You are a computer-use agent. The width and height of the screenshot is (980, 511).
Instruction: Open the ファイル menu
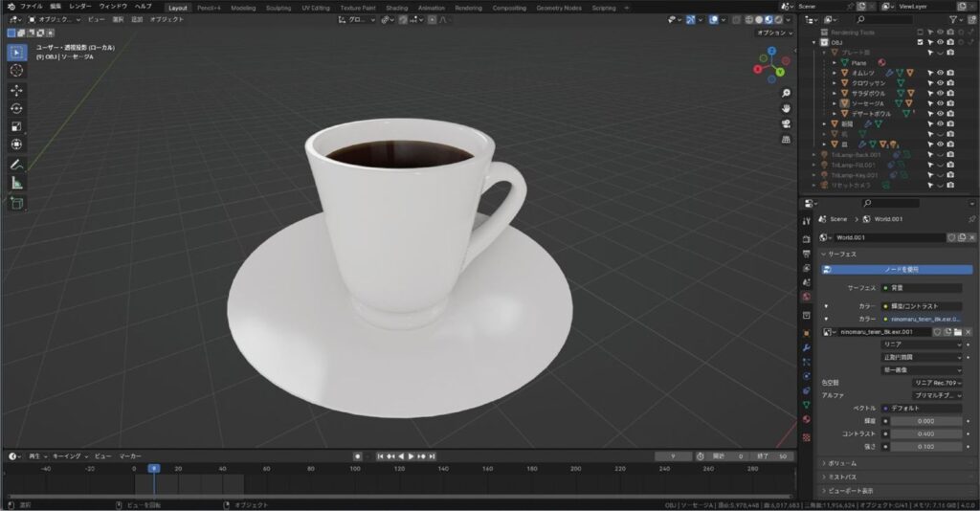(x=32, y=7)
